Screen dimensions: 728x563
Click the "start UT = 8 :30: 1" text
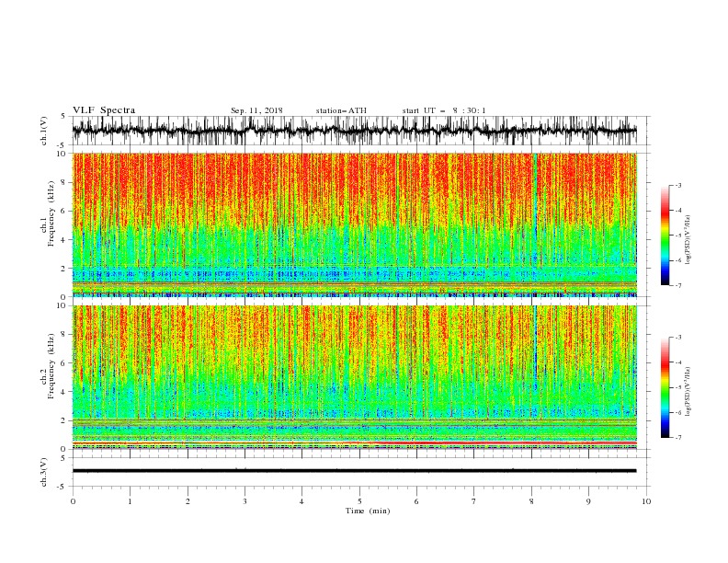(444, 110)
